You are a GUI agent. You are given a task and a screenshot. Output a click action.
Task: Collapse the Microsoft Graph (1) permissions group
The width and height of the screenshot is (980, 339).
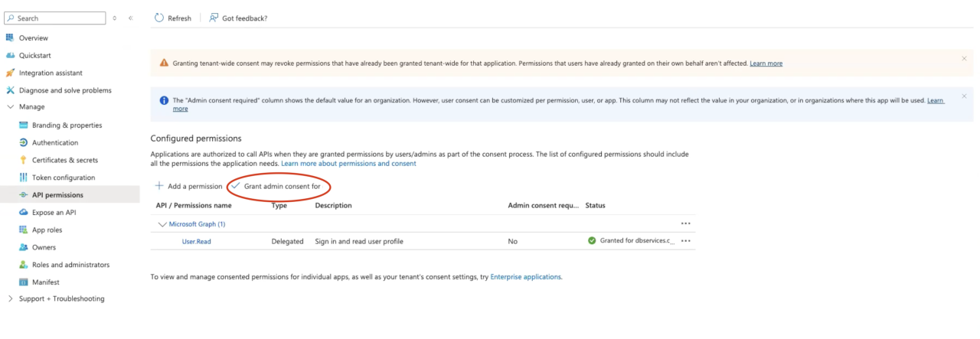click(162, 224)
